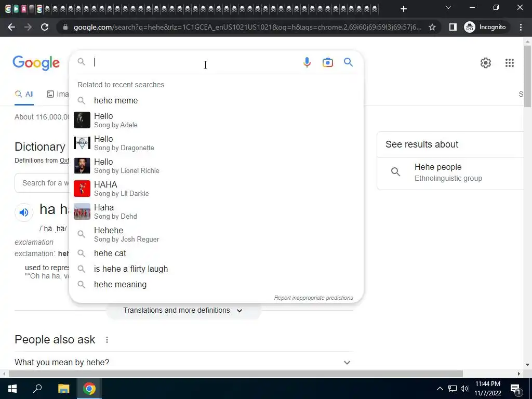The width and height of the screenshot is (532, 399).
Task: Click the Google logo
Action: click(36, 63)
